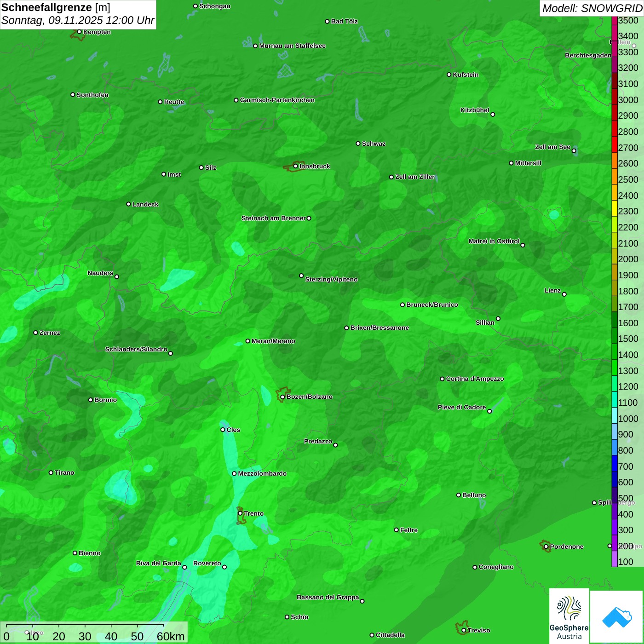Image resolution: width=644 pixels, height=644 pixels.
Task: Click the 1300 green legend swatch
Action: pos(615,368)
